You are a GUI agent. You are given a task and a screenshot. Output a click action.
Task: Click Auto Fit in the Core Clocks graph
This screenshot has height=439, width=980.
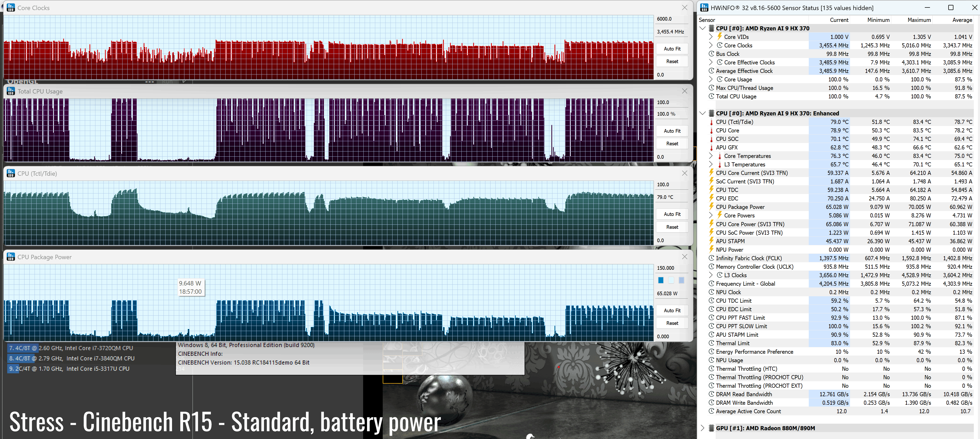pyautogui.click(x=672, y=49)
